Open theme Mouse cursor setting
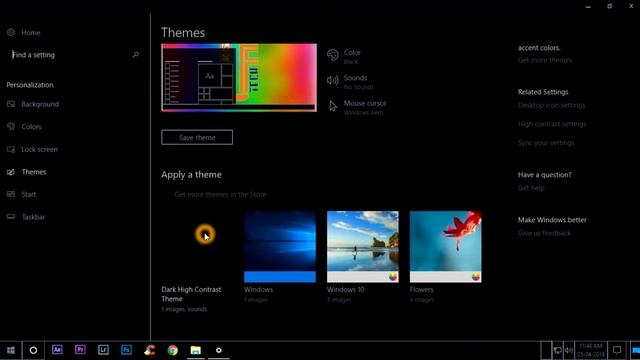The image size is (640, 360). click(357, 107)
